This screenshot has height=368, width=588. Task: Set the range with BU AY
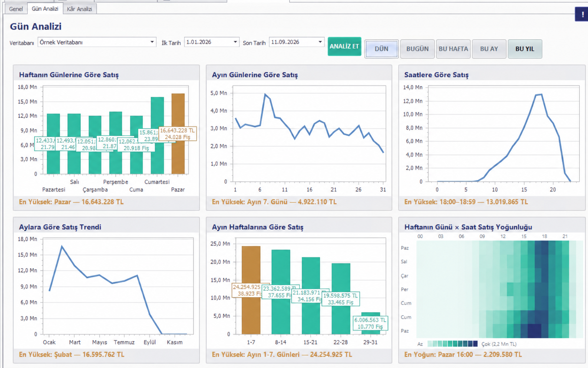[x=489, y=49]
